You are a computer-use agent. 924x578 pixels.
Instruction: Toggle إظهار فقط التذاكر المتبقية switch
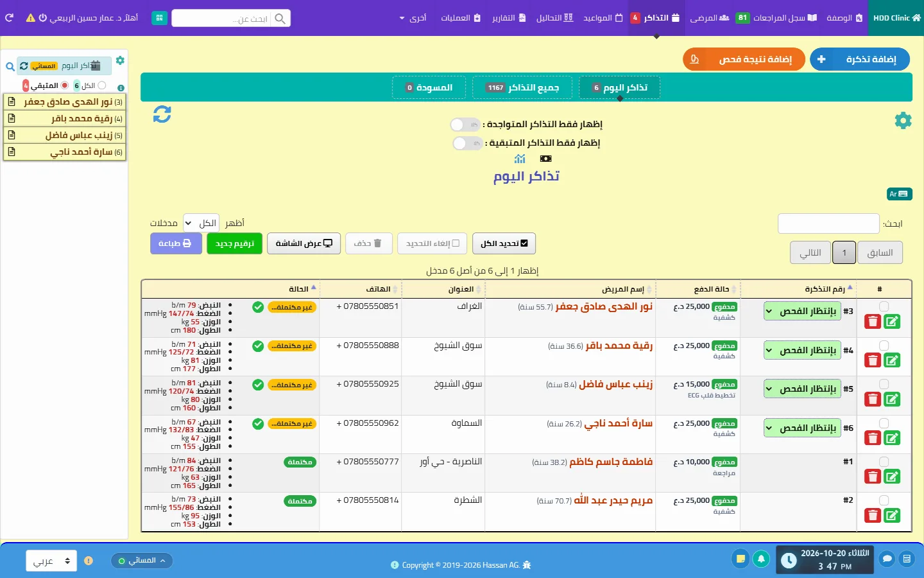(467, 143)
